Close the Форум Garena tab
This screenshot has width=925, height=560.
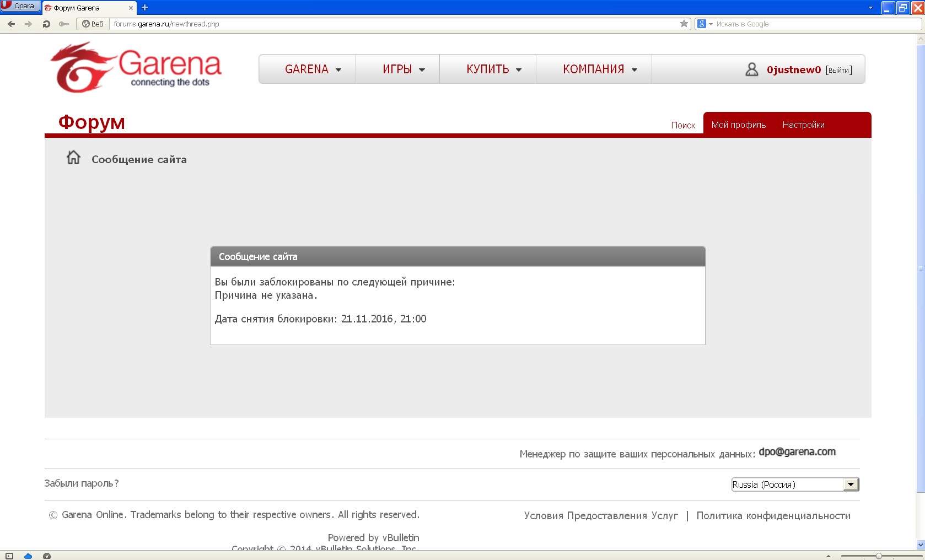pos(131,8)
